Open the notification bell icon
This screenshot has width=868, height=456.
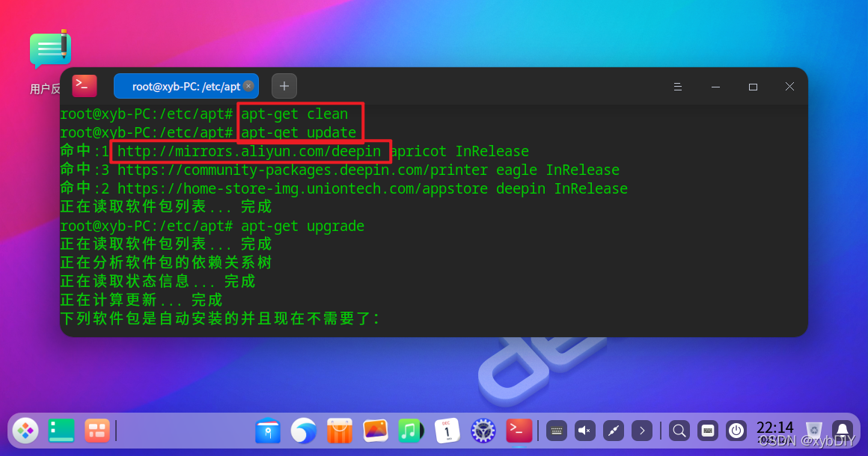click(x=843, y=431)
